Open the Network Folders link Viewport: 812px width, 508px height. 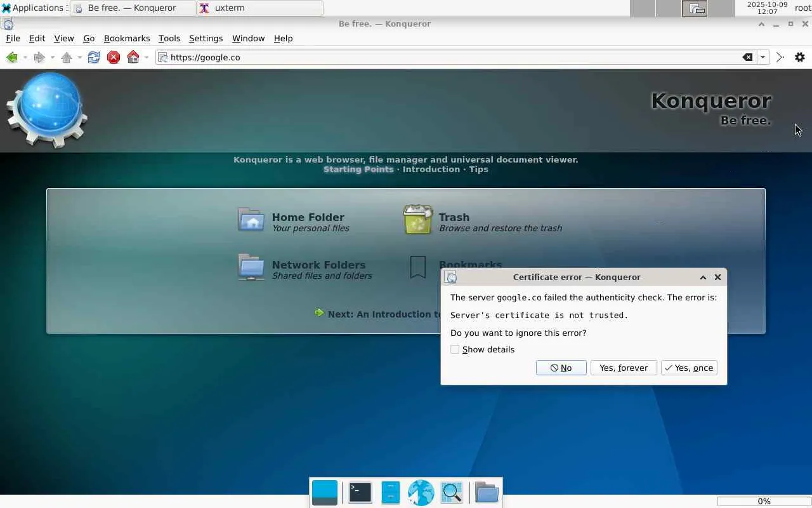318,265
